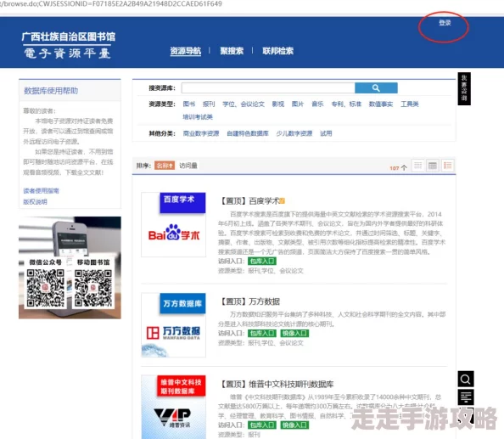Open 【置顶】维普中文科技期刊数据库 title link
This screenshot has height=439, width=504.
pos(277,384)
